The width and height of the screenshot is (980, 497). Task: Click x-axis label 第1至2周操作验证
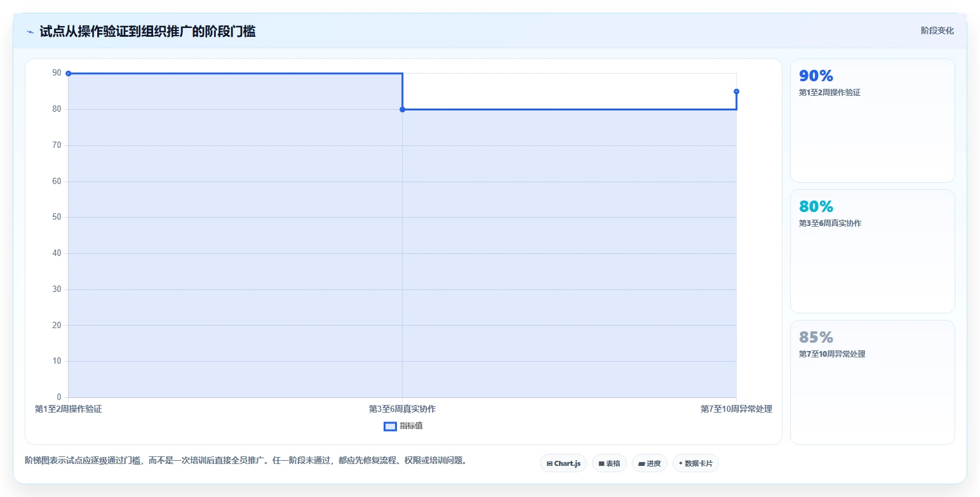[69, 409]
